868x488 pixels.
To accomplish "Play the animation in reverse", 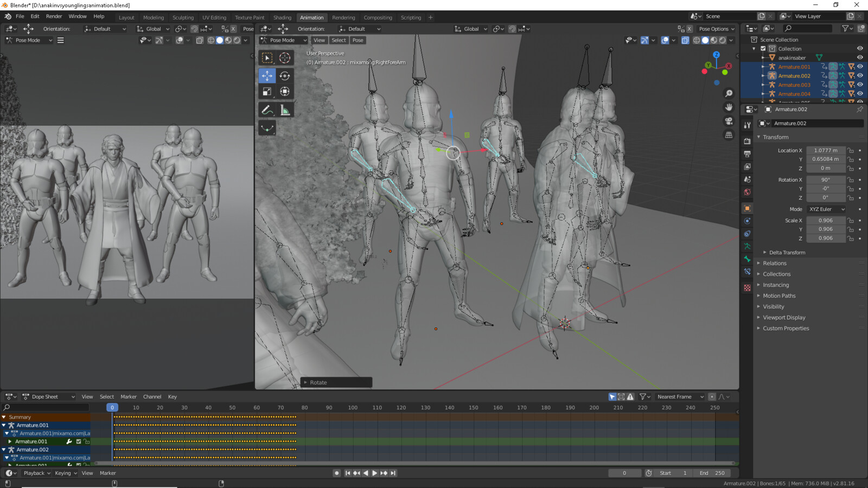I will pos(366,473).
